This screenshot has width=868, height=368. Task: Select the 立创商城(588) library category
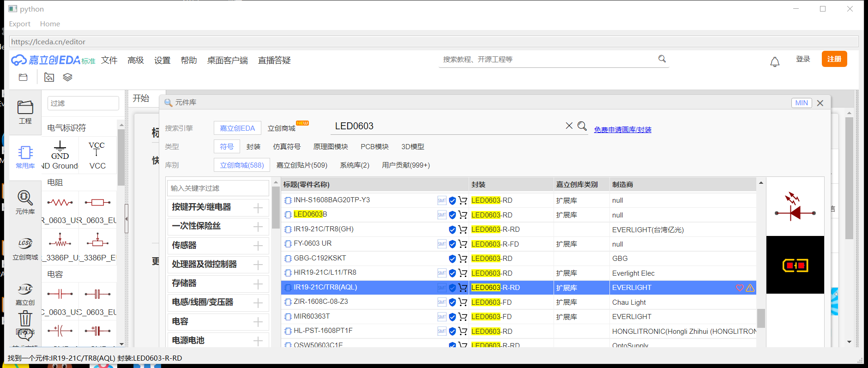pyautogui.click(x=242, y=165)
